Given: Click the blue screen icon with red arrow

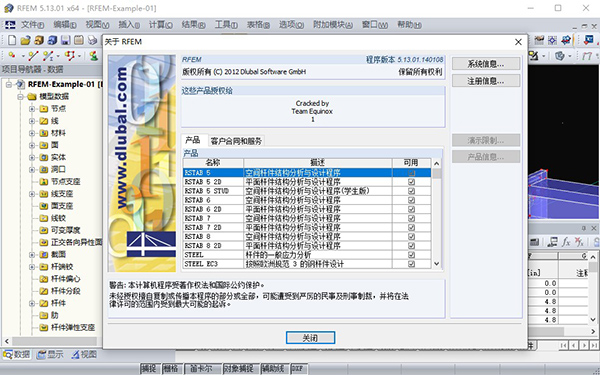Looking at the screenshot, I should (x=589, y=40).
